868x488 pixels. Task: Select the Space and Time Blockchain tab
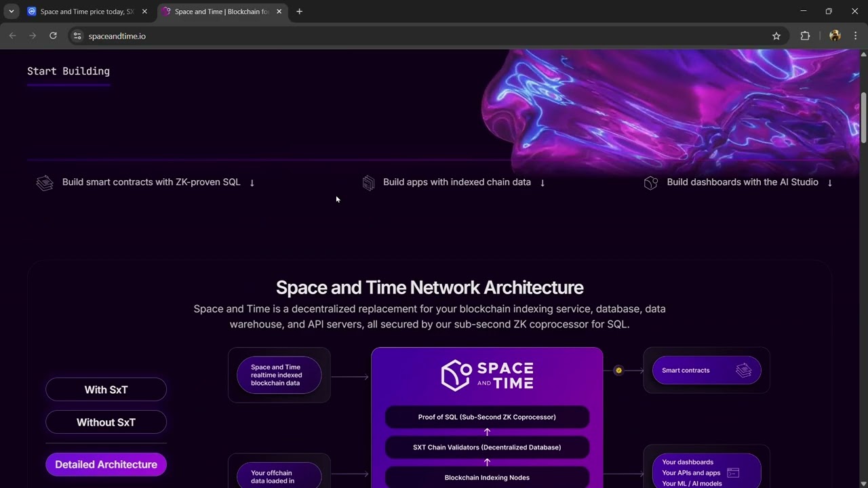click(222, 12)
